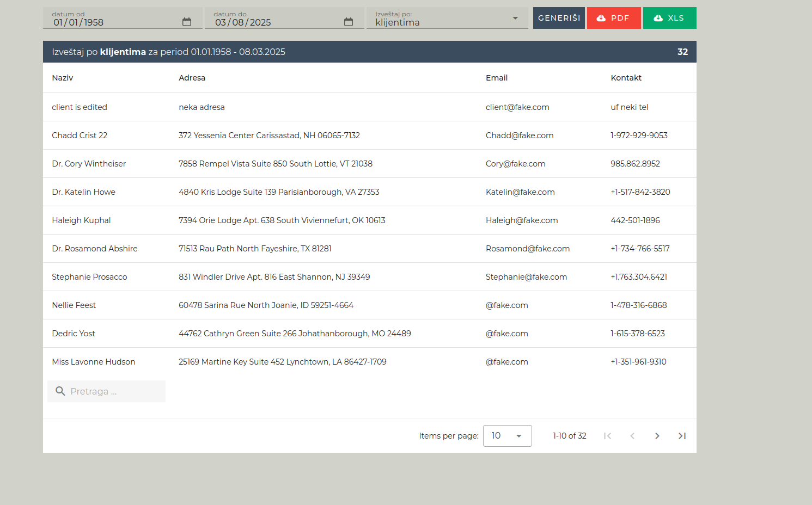Screen dimensions: 812x505
Task: Go to the next page arrow
Action: [x=657, y=436]
